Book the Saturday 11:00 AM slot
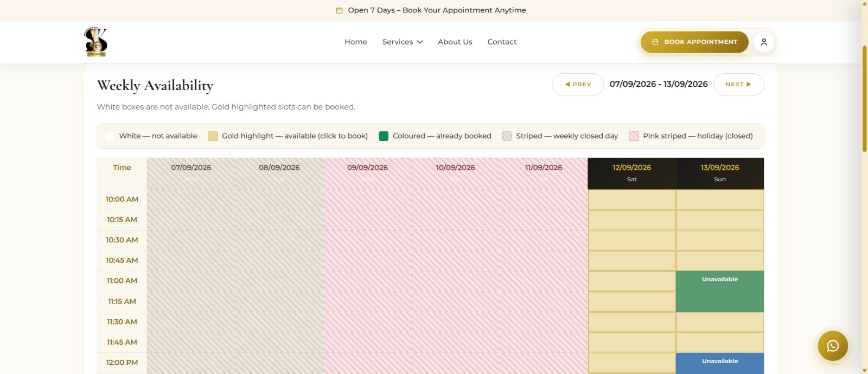The height and width of the screenshot is (374, 868). (631, 281)
